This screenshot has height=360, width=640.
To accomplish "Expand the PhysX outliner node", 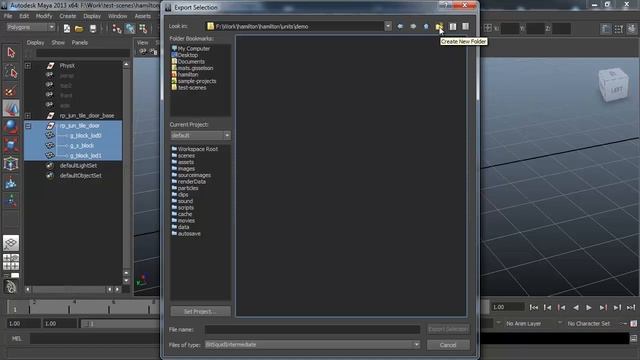I will [28, 66].
